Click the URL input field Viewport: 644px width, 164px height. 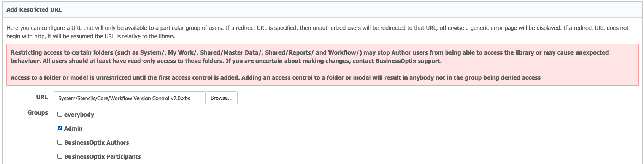point(129,98)
